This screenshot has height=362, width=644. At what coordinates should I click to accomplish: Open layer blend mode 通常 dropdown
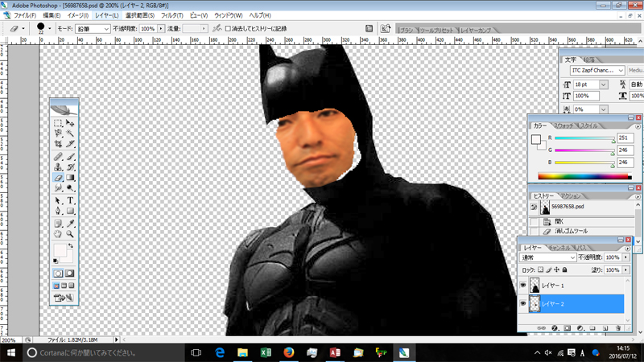[x=548, y=257]
